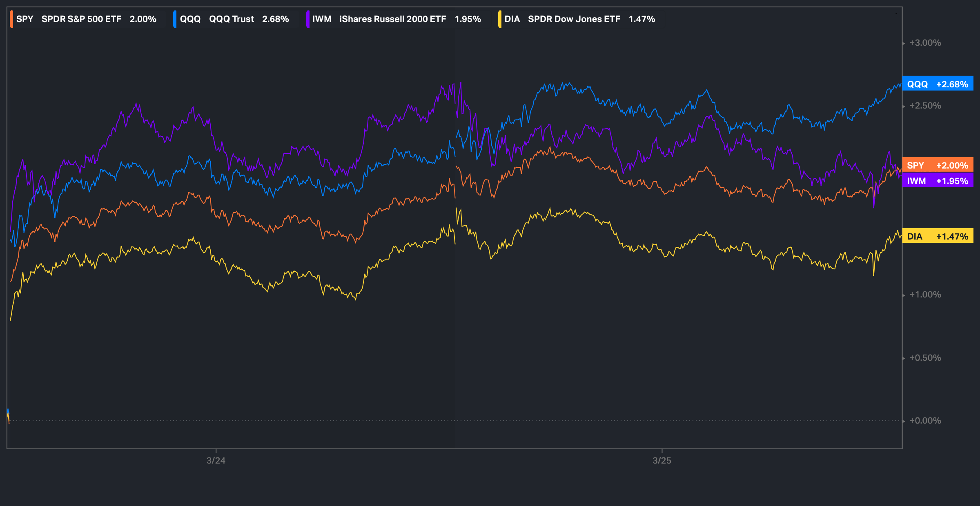The width and height of the screenshot is (980, 506).
Task: Click the +0.00% baseline label
Action: pyautogui.click(x=925, y=421)
